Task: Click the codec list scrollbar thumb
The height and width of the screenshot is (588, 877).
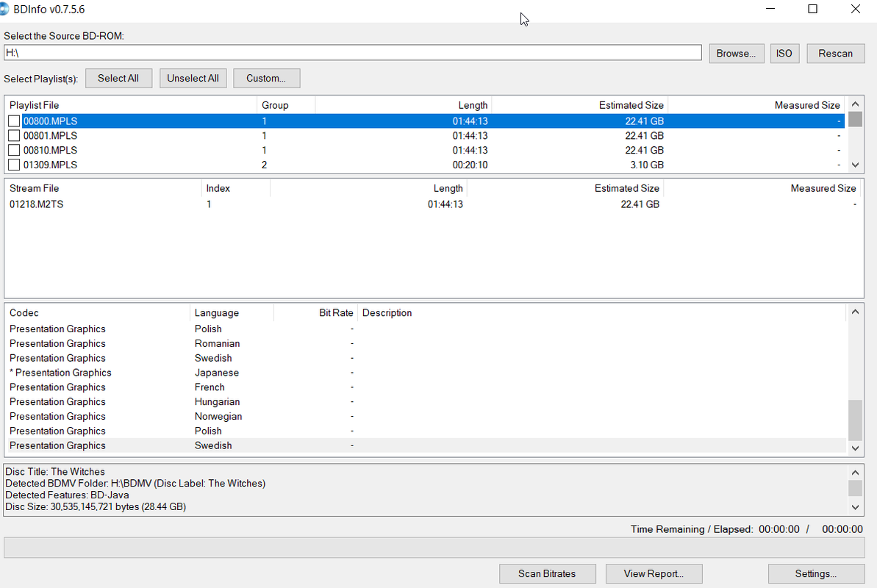Action: tap(855, 420)
